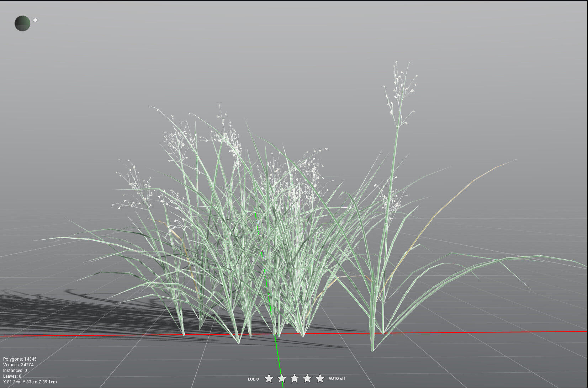The height and width of the screenshot is (388, 588).
Task: Select the fifth LOD star
Action: pyautogui.click(x=320, y=378)
